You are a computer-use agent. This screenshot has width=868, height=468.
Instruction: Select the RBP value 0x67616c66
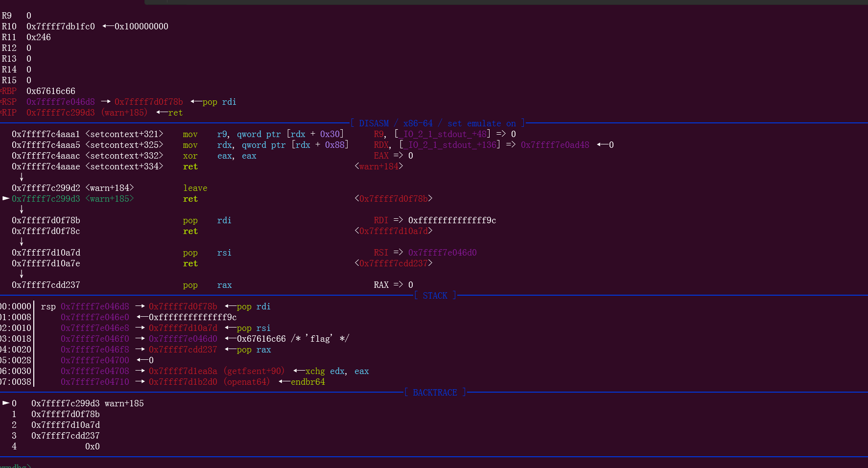pyautogui.click(x=51, y=91)
